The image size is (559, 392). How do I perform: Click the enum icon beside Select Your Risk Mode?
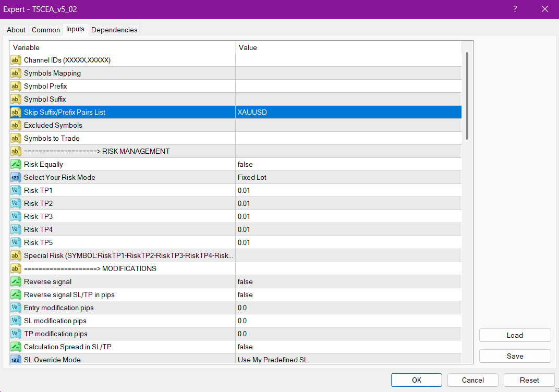tap(16, 177)
